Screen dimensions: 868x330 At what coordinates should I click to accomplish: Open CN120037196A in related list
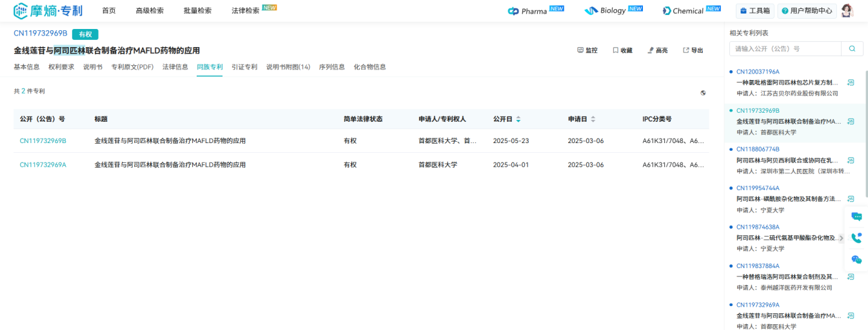click(x=758, y=72)
